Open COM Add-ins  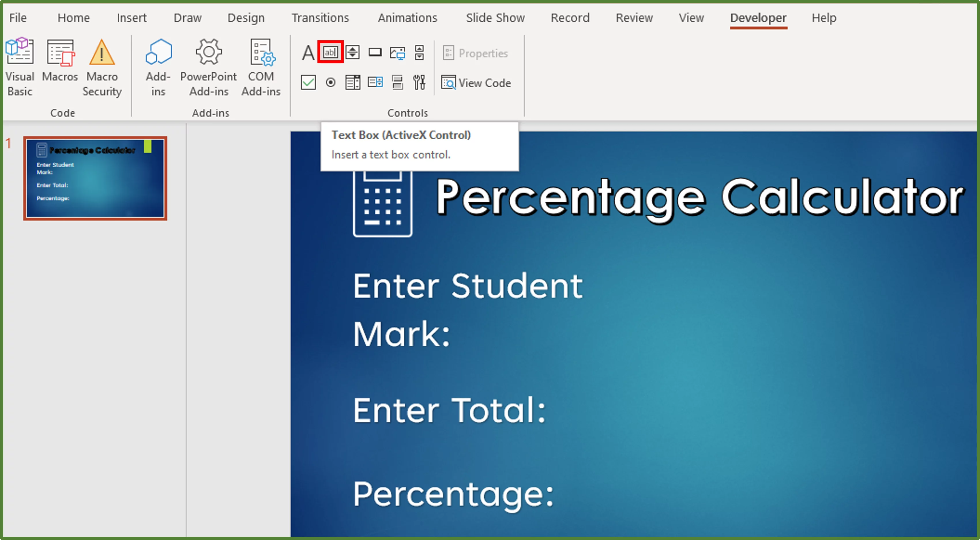click(x=261, y=67)
